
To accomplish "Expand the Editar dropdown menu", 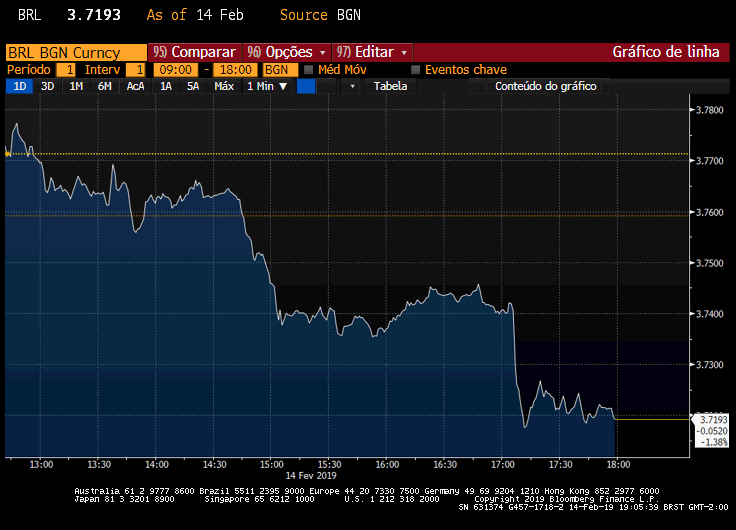I will point(372,52).
